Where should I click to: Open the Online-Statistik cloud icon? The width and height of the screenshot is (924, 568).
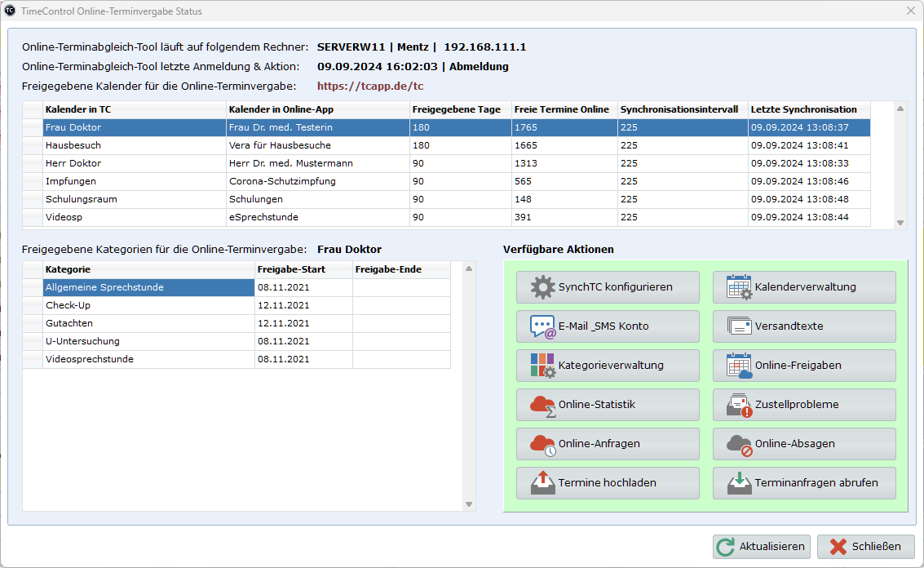point(542,405)
